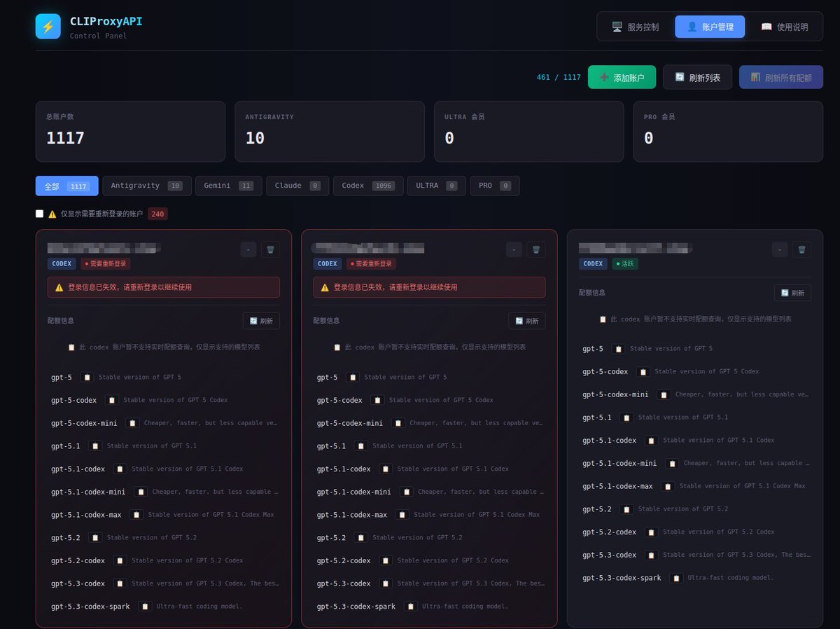The height and width of the screenshot is (629, 840).
Task: Click the CLIProxyAPI lightning bolt logo
Action: [48, 27]
